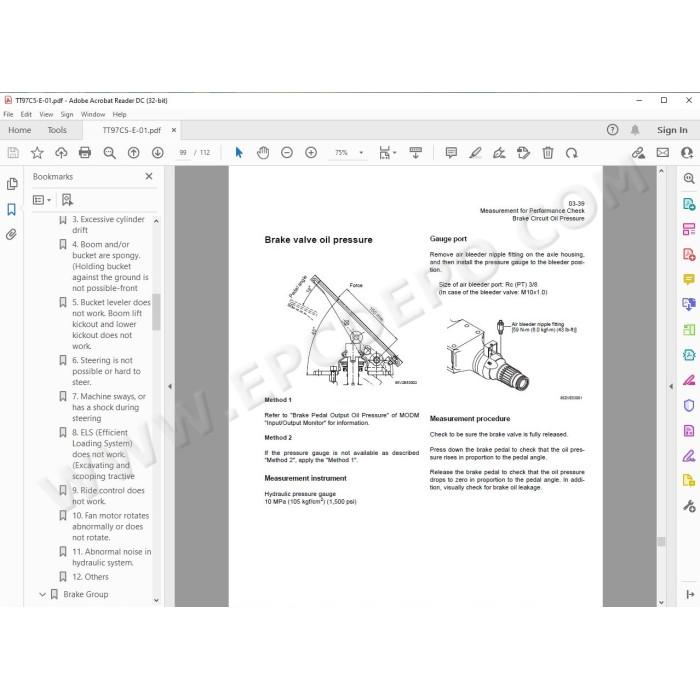This screenshot has width=700, height=700.
Task: Zoom out with minus button
Action: click(x=287, y=153)
